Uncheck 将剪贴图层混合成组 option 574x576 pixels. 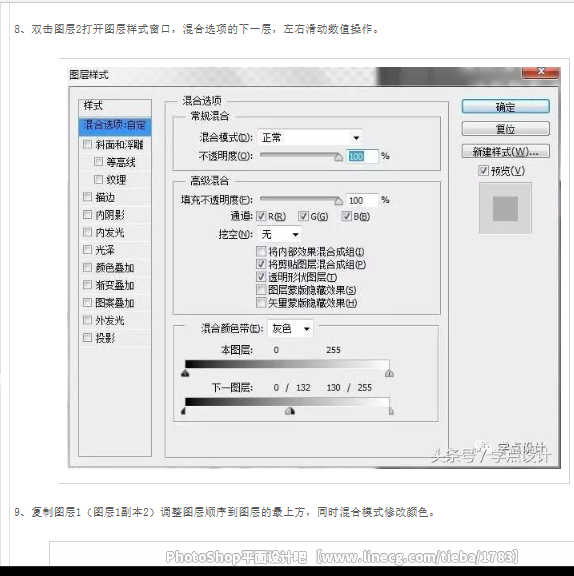(261, 264)
